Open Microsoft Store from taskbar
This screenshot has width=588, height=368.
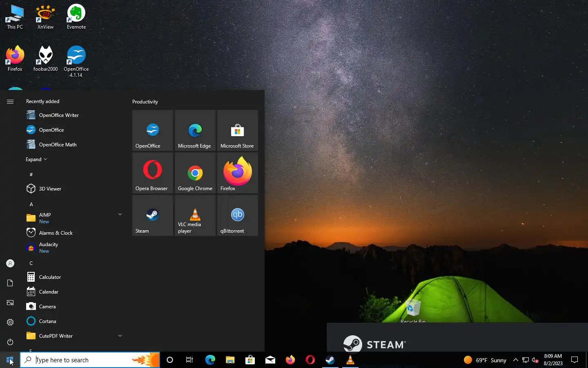(250, 360)
